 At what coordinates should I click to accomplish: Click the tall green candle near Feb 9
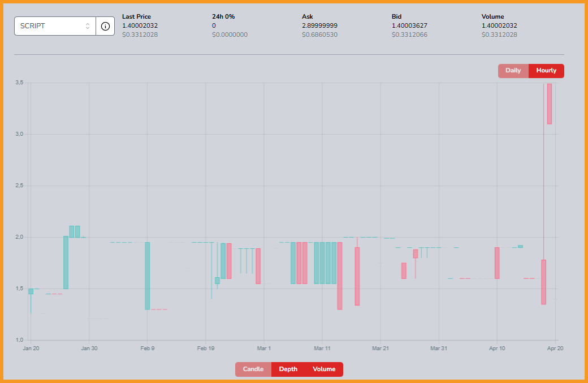(148, 276)
